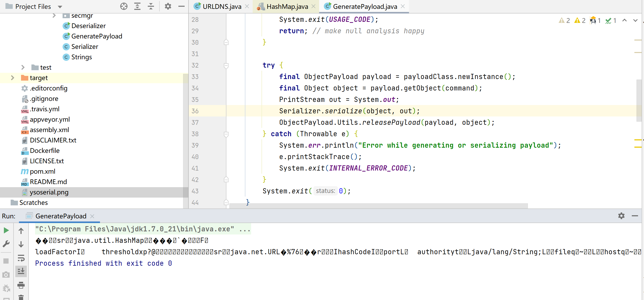Click the typo inspection count icon

[595, 20]
